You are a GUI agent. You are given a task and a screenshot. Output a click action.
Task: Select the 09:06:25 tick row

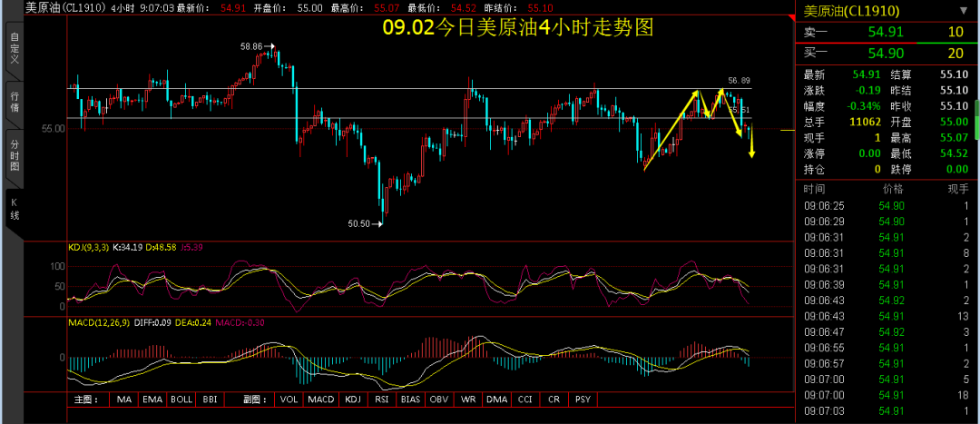pyautogui.click(x=887, y=205)
